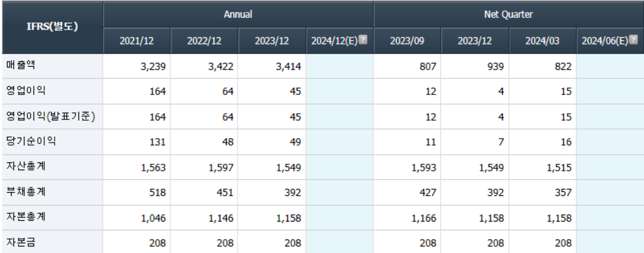Screen dimensions: 644x253
Task: Click 매출액 value 3,239 for 2021/12
Action: pos(153,67)
